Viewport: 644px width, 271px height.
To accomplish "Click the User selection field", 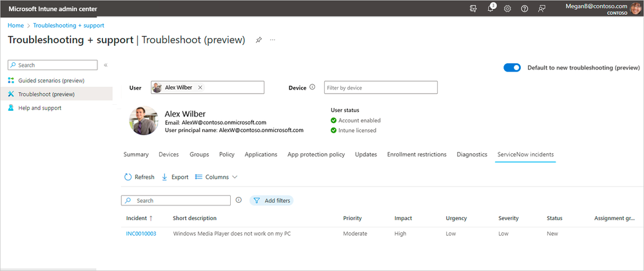I will click(x=208, y=88).
